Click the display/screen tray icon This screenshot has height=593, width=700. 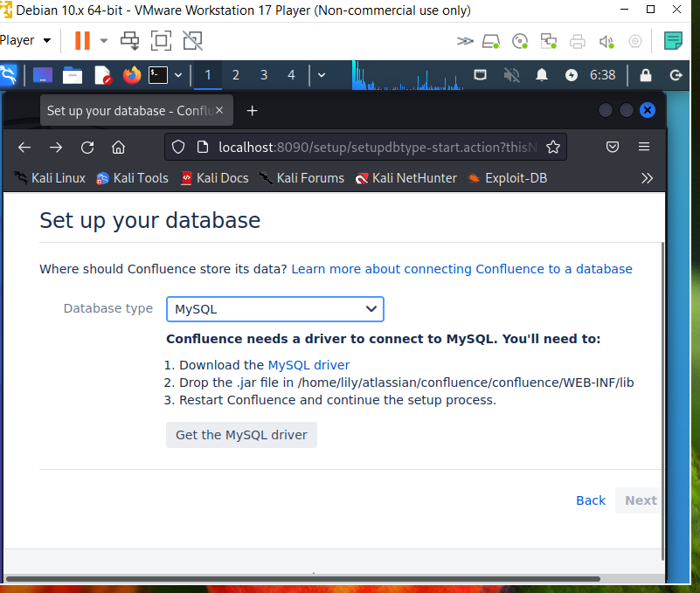[x=481, y=74]
